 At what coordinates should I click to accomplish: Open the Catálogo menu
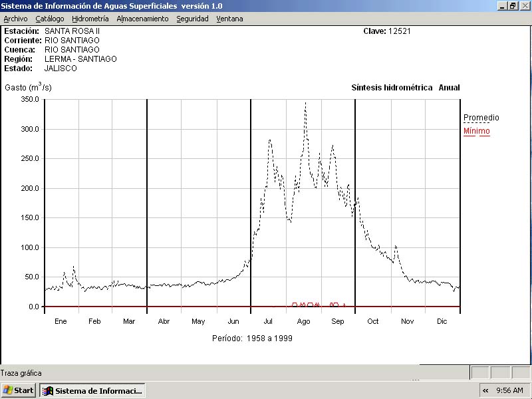click(x=50, y=19)
